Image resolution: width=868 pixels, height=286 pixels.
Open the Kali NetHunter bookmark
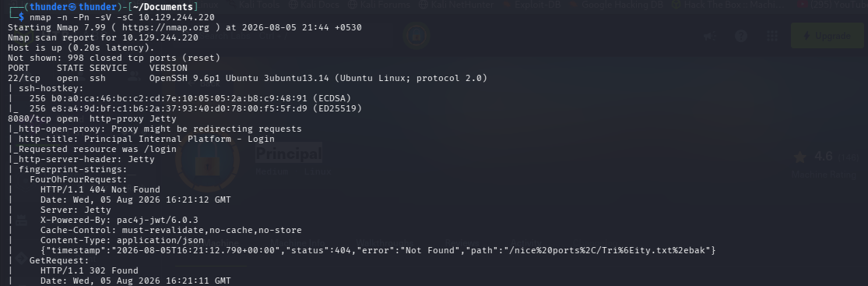point(457,5)
